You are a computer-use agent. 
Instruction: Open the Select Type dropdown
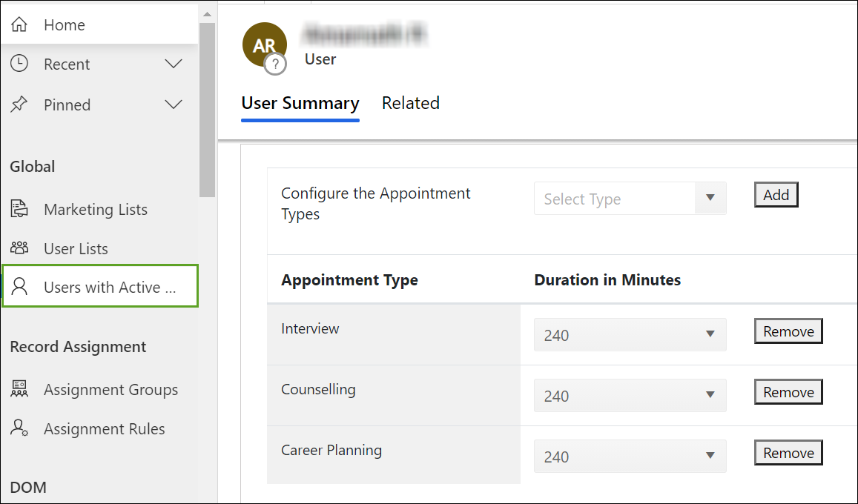click(x=630, y=199)
